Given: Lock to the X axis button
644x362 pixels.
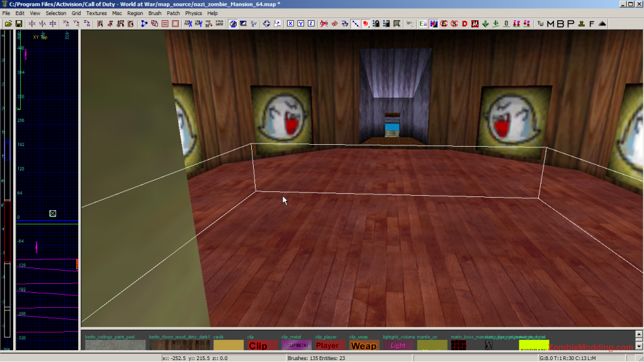Looking at the screenshot, I should coord(290,24).
